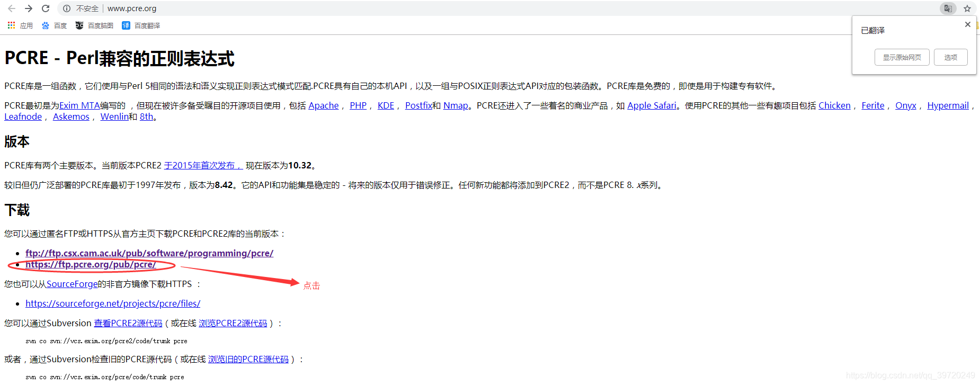Open the Onyx link
The width and height of the screenshot is (980, 385).
click(906, 105)
